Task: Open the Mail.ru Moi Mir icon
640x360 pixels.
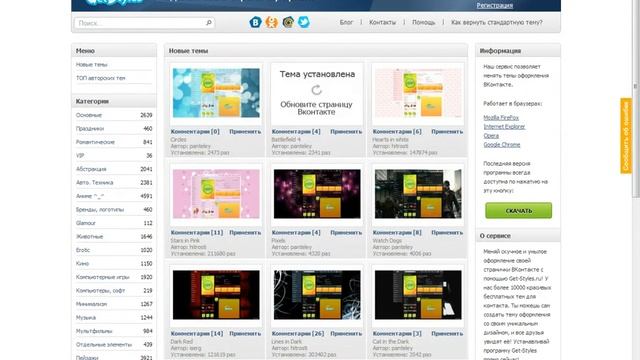Action: tap(288, 22)
